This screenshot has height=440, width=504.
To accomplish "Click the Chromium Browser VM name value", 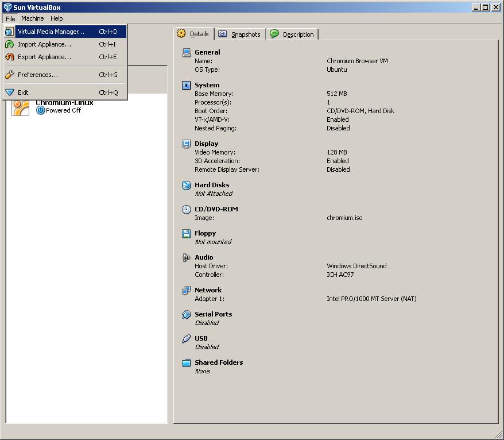I will point(357,61).
